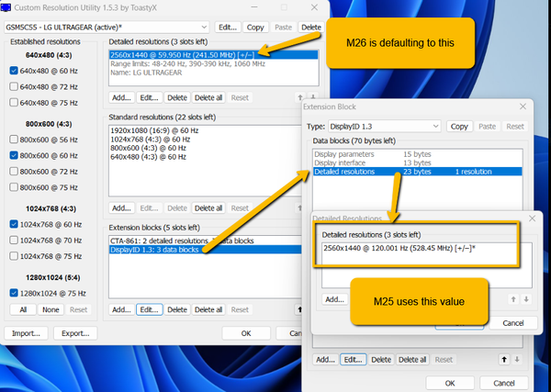Image resolution: width=551 pixels, height=392 pixels.
Task: Click Add... under Detailed resolutions in main window
Action: [x=121, y=97]
